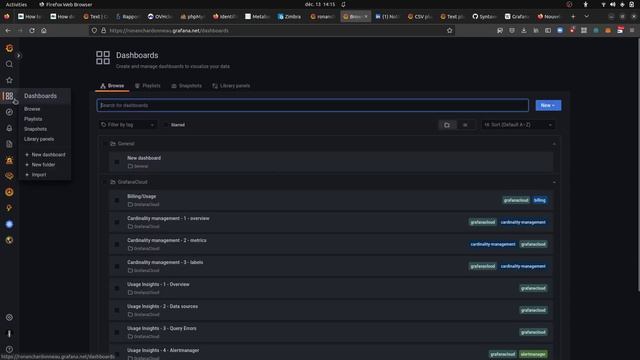This screenshot has height=360, width=640.
Task: Open the New dashboard link in General
Action: click(x=144, y=158)
